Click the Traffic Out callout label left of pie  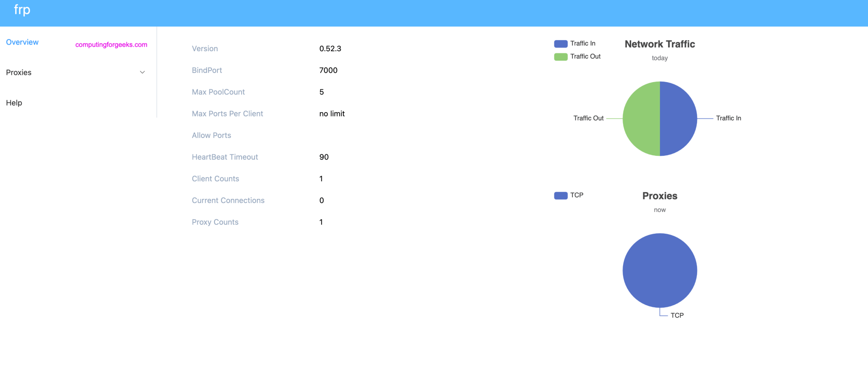[x=588, y=119]
